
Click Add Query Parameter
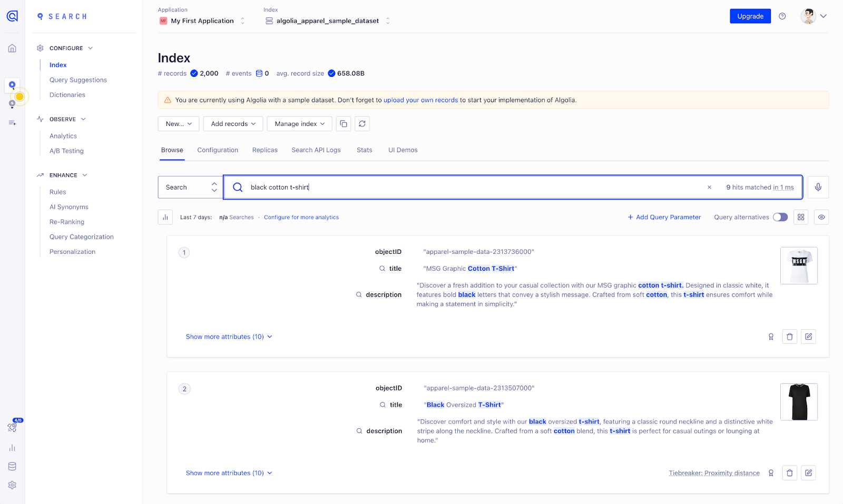click(664, 217)
